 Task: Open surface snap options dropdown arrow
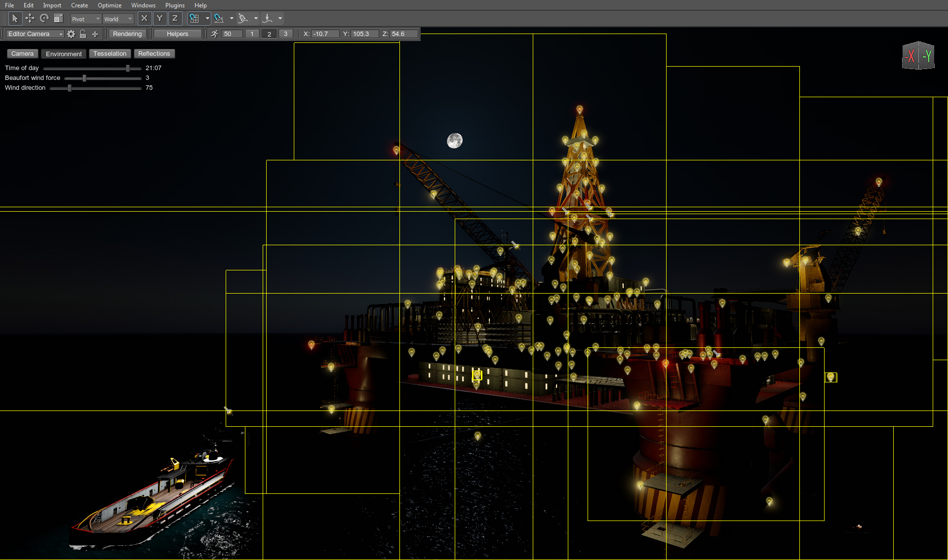[x=256, y=18]
